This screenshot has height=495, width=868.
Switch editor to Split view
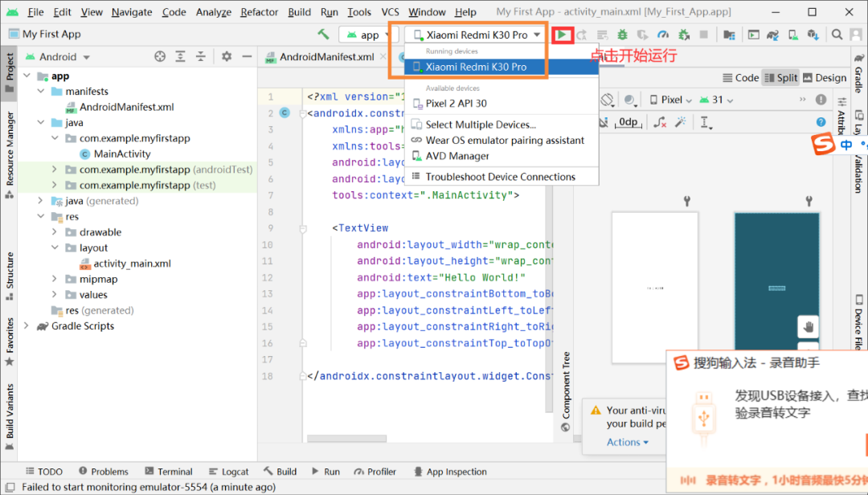[x=780, y=78]
